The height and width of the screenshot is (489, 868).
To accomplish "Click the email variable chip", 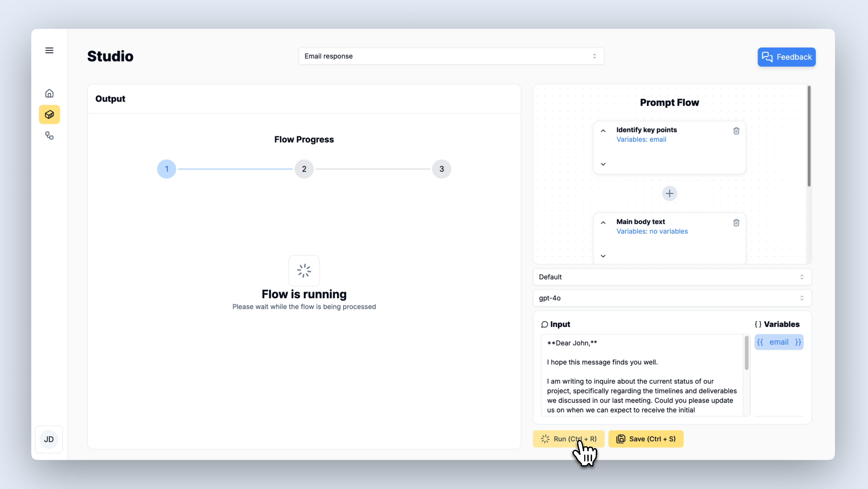I will click(x=779, y=342).
